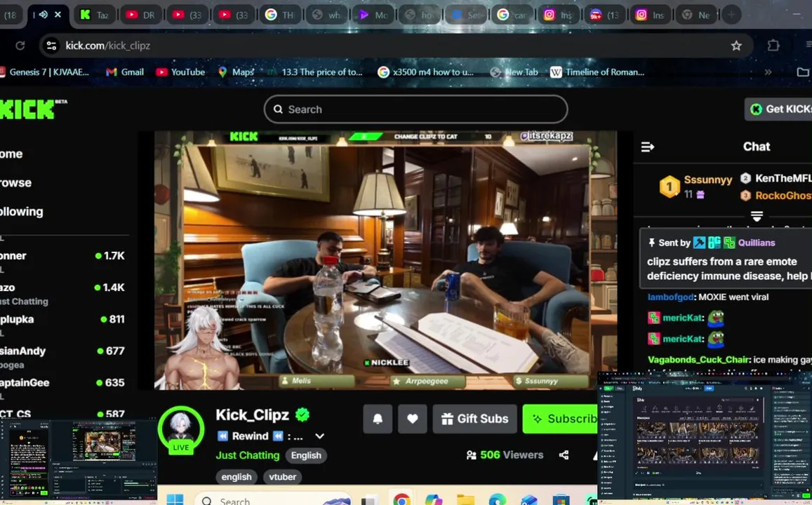Image resolution: width=812 pixels, height=505 pixels.
Task: Open the Genesis 7 KJVAAE bookmark
Action: (x=44, y=72)
